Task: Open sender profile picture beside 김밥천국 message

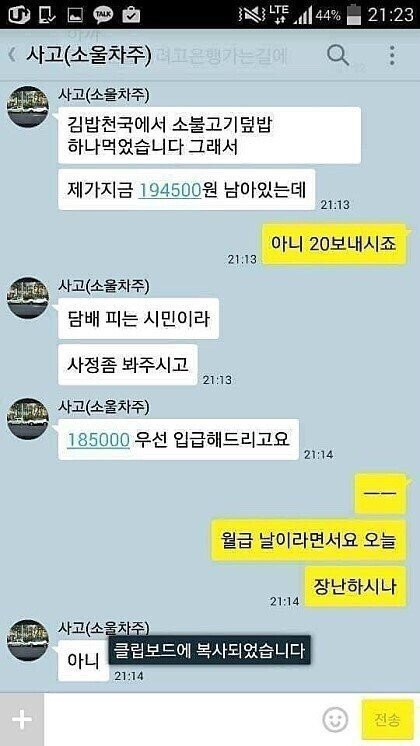Action: tap(28, 107)
